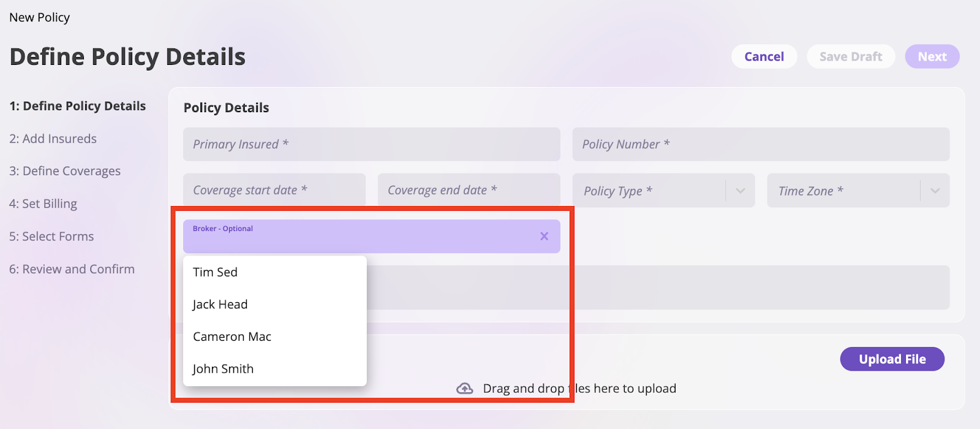Image resolution: width=980 pixels, height=429 pixels.
Task: Go to step 2: Add Insureds
Action: click(x=53, y=139)
